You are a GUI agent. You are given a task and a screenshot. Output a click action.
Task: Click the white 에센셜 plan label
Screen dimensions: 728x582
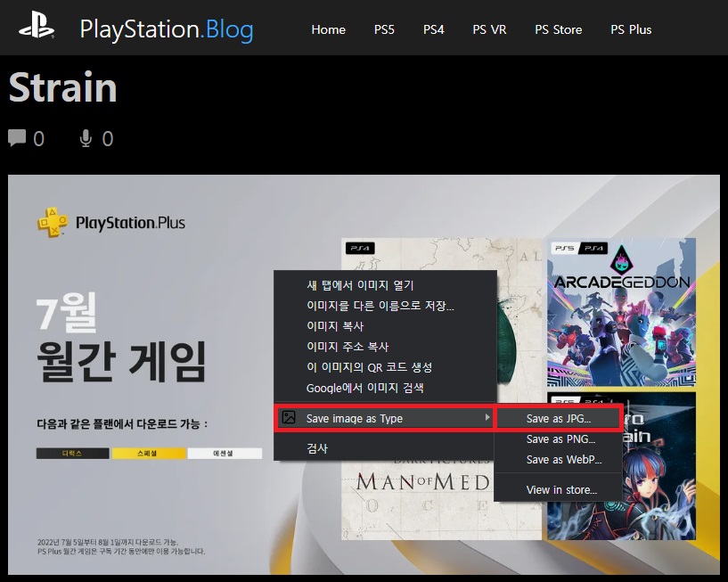225,454
